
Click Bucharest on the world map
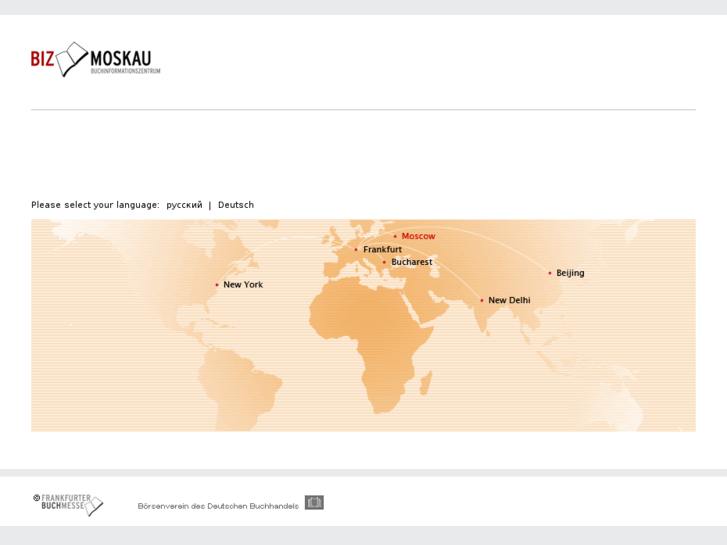coord(412,262)
